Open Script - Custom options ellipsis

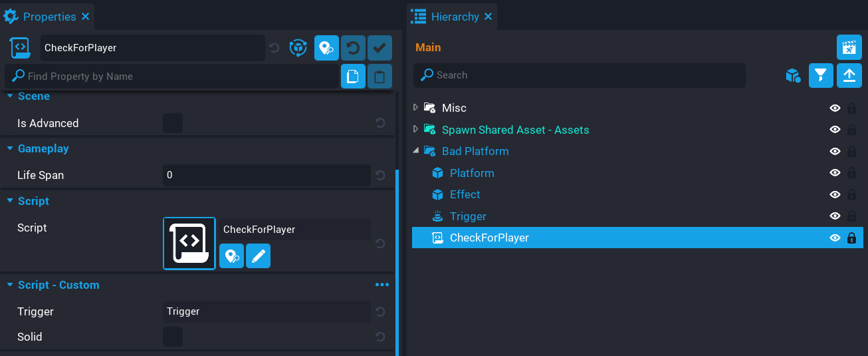381,285
